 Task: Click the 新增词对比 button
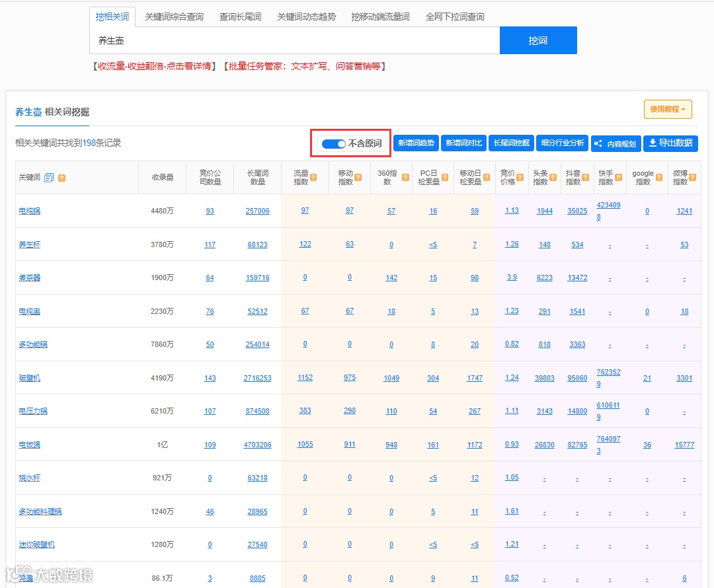tap(463, 143)
